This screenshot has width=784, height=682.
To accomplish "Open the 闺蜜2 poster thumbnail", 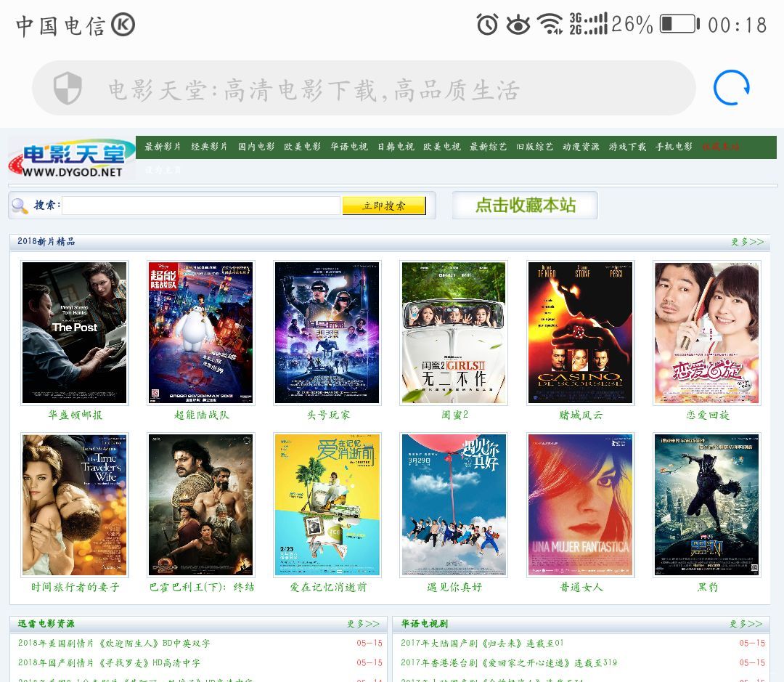I will point(454,333).
